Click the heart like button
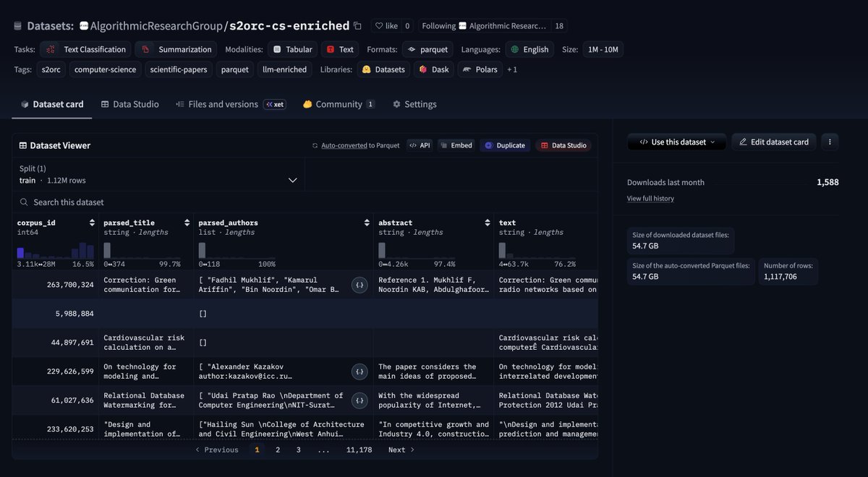Image resolution: width=868 pixels, height=477 pixels. point(386,26)
